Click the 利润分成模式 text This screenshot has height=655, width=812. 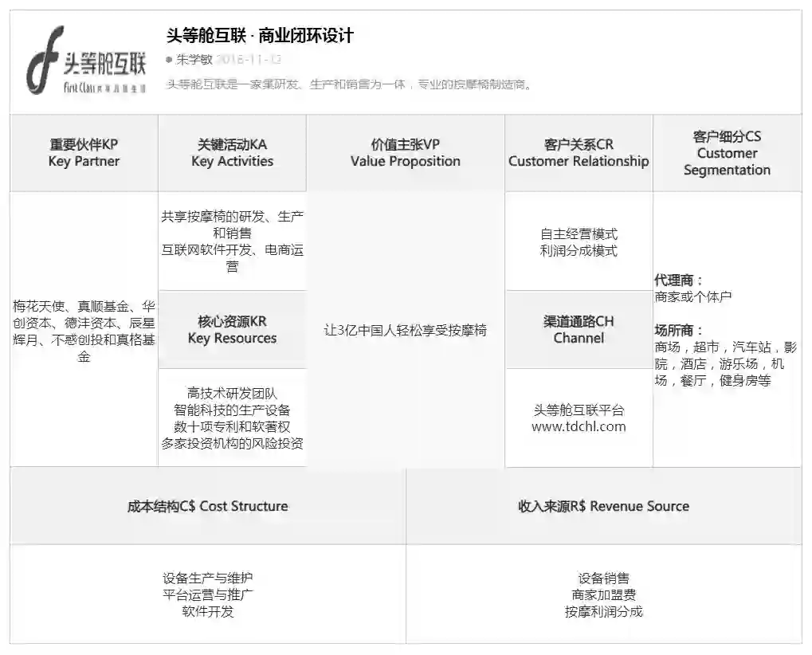tap(579, 251)
